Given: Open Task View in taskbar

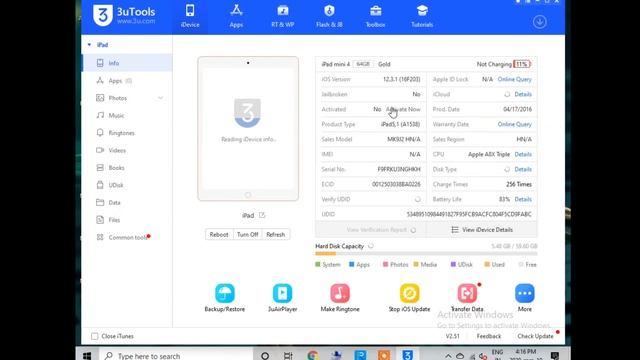Looking at the screenshot, I should coord(288,356).
